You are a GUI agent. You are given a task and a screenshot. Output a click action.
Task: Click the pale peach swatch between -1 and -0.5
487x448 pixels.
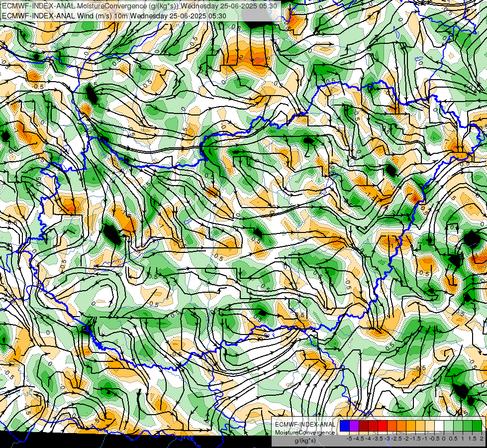(x=430, y=426)
